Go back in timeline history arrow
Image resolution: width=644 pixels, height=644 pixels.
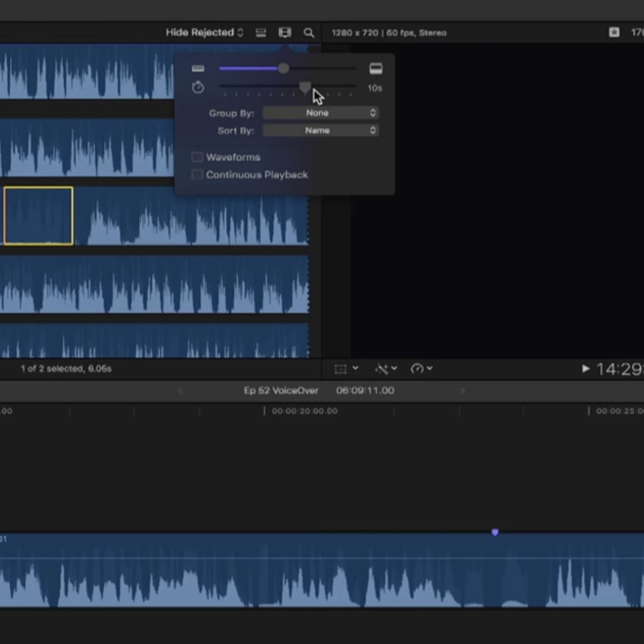click(x=180, y=391)
